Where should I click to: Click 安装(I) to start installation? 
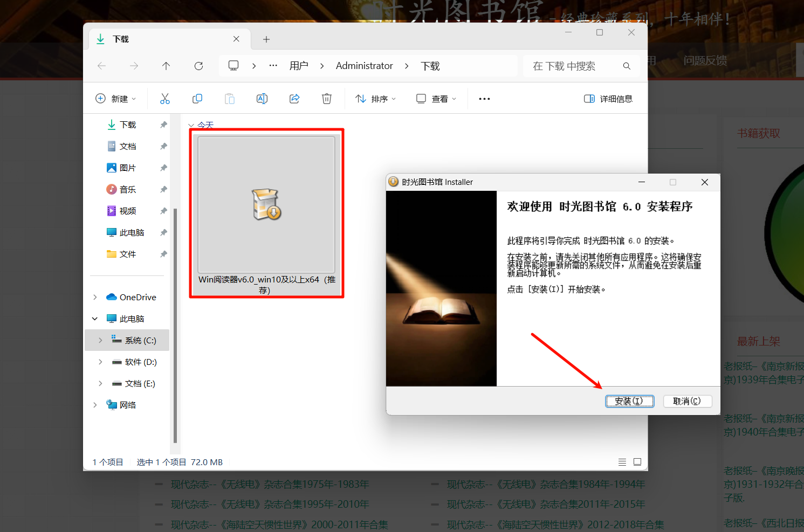629,401
